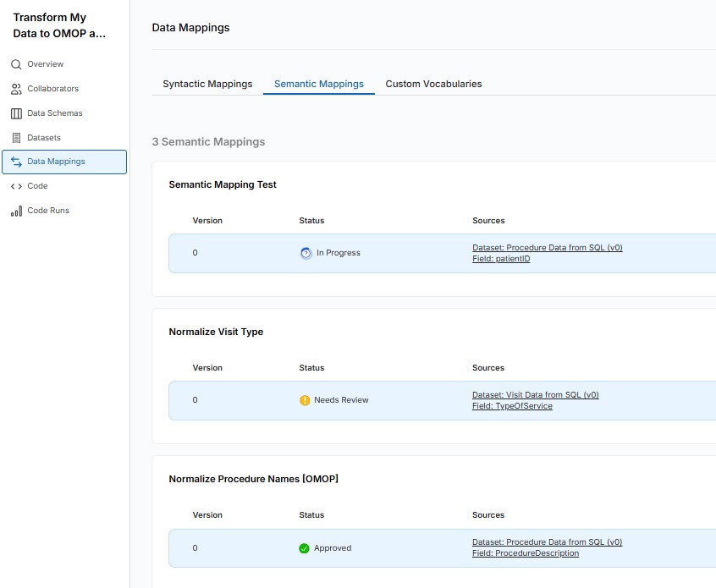Navigate to Datasets
This screenshot has width=716, height=588.
pyautogui.click(x=44, y=138)
